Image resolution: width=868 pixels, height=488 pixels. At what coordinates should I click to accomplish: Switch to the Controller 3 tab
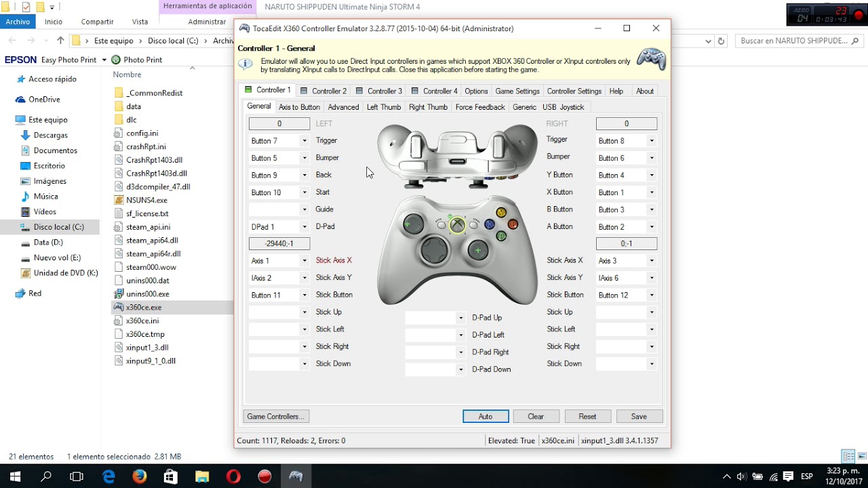pos(379,91)
